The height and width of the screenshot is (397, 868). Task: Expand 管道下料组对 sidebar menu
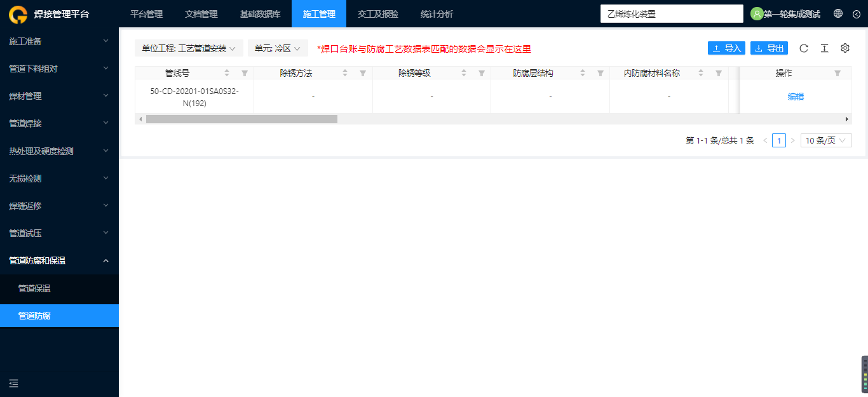(59, 69)
